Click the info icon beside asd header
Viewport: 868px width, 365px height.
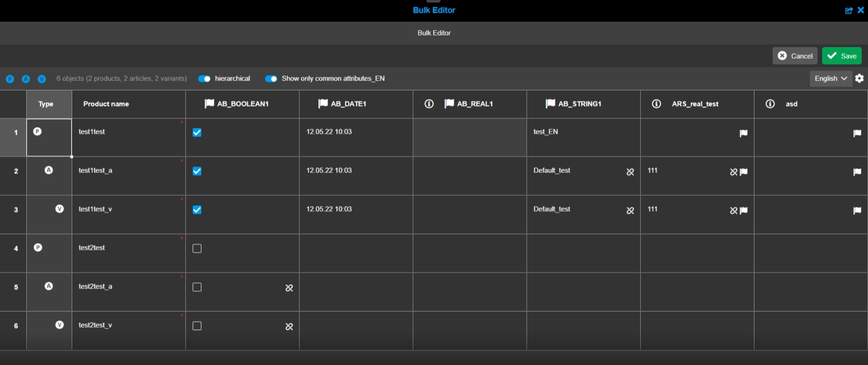(x=770, y=103)
